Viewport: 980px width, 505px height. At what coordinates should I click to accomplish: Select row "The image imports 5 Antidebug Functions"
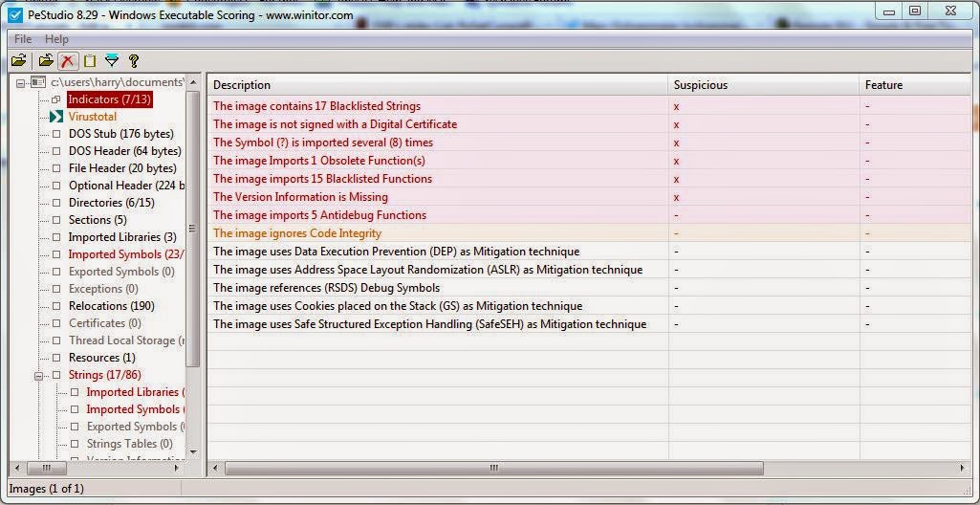coord(589,215)
